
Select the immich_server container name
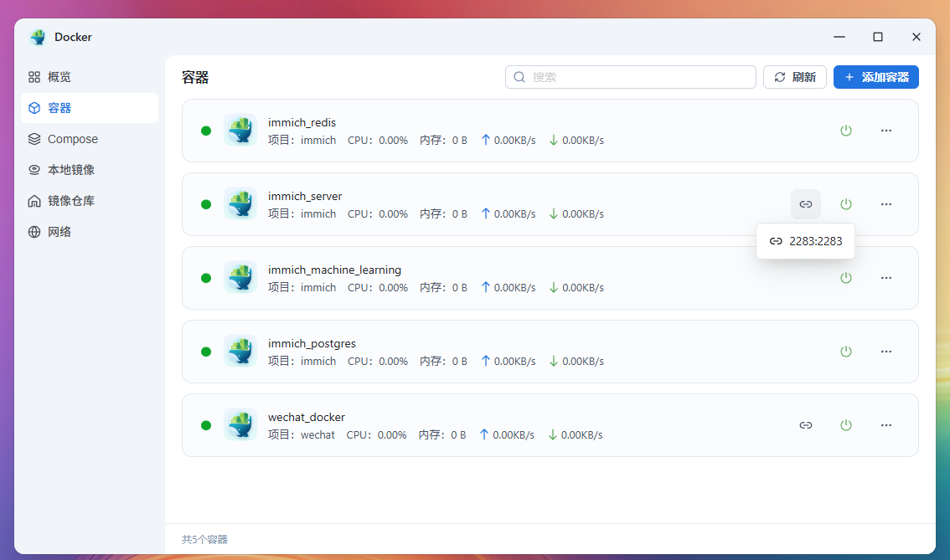coord(305,196)
